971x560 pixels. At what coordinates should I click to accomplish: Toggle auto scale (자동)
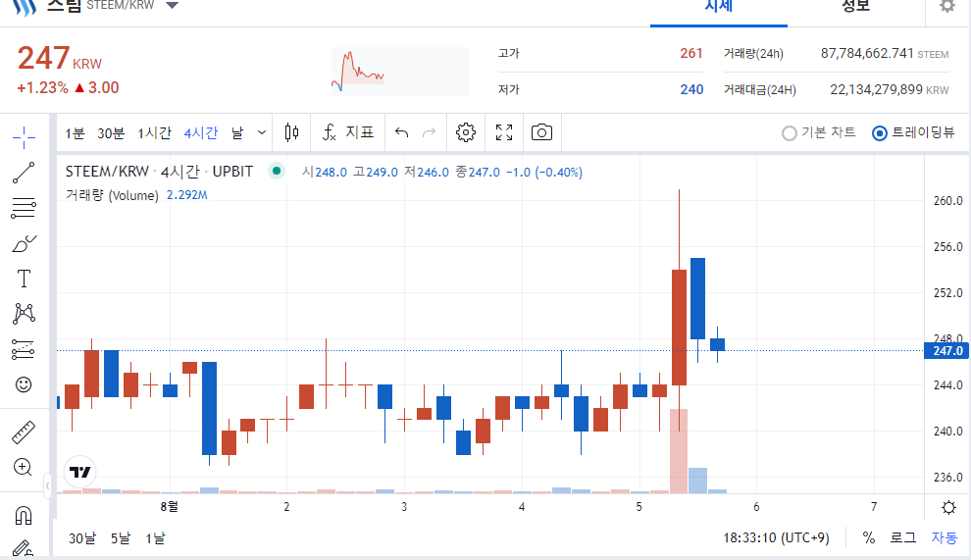point(945,537)
